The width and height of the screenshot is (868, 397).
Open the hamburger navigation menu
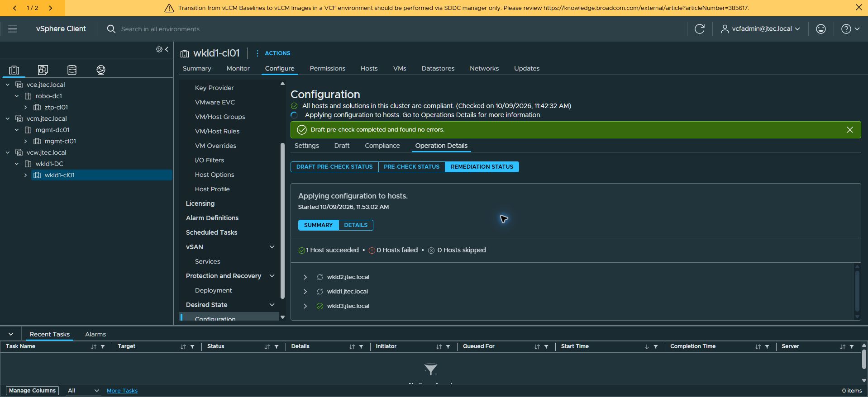pyautogui.click(x=13, y=29)
